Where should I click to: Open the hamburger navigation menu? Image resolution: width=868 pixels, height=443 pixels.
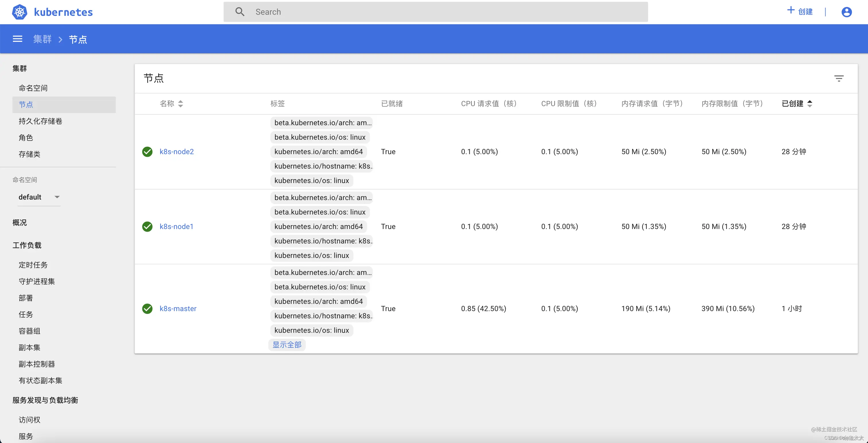tap(18, 39)
